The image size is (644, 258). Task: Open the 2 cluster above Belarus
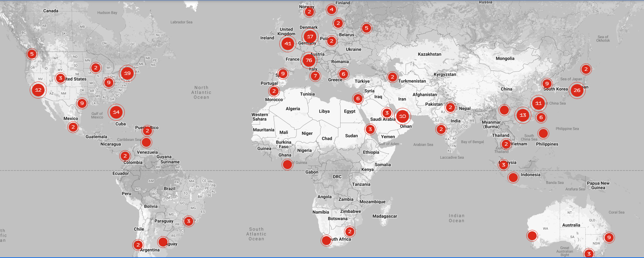tap(338, 23)
